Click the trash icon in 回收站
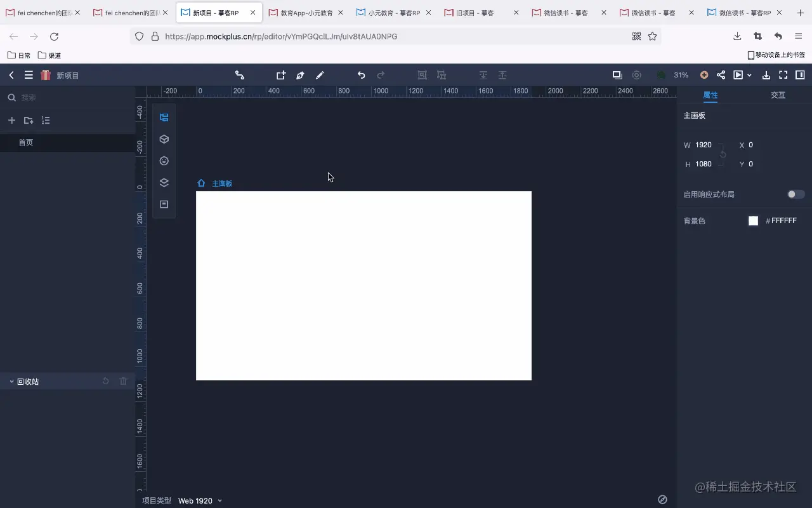Image resolution: width=812 pixels, height=508 pixels. [124, 381]
